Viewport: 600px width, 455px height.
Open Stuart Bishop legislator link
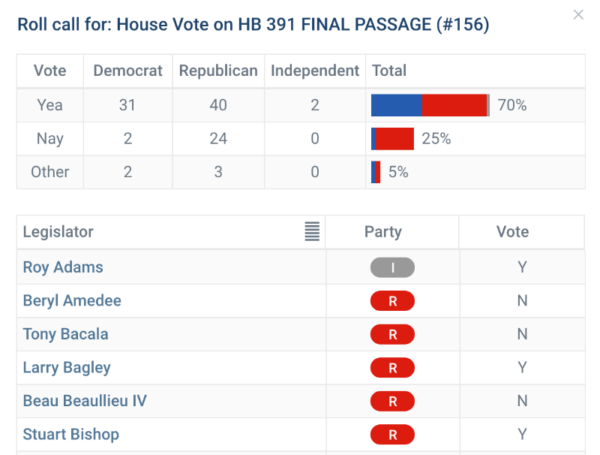71,434
